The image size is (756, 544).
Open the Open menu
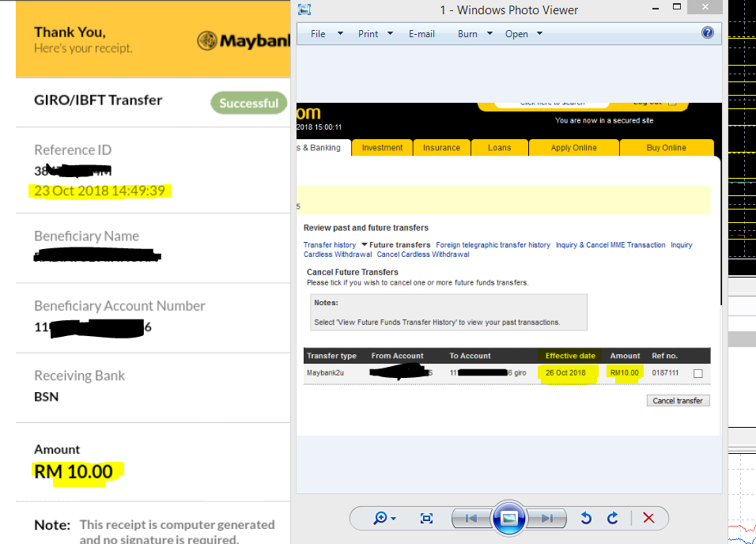coord(516,34)
